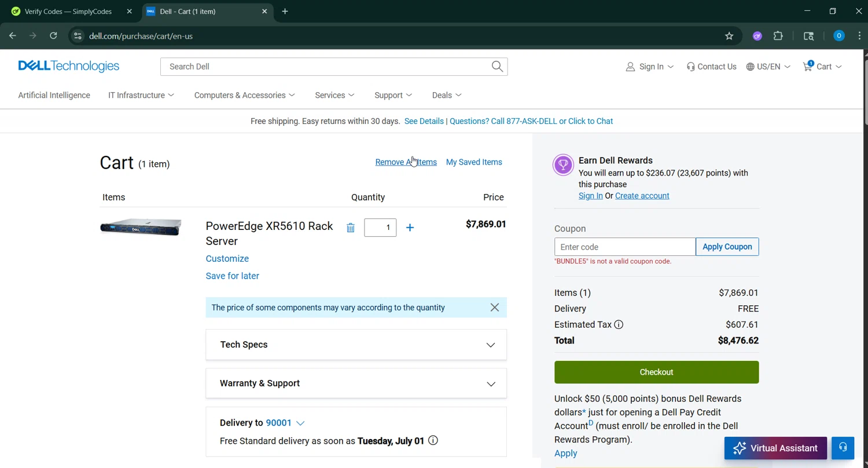The image size is (868, 468).
Task: Expand Support menu
Action: [x=393, y=96]
